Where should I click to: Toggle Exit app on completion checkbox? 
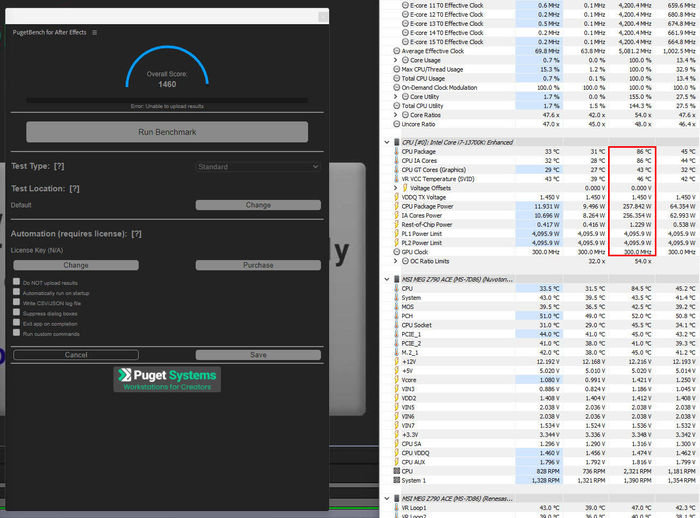click(x=17, y=322)
